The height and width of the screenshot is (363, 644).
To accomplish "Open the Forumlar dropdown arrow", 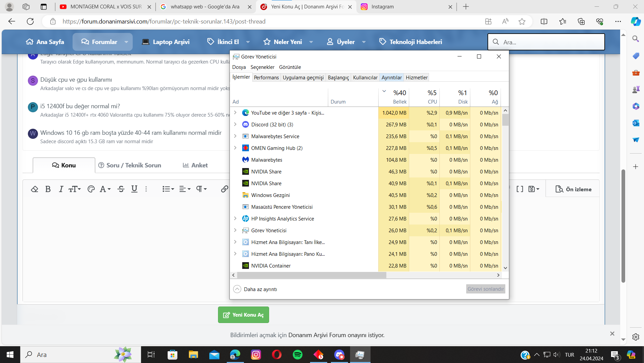I will point(126,42).
